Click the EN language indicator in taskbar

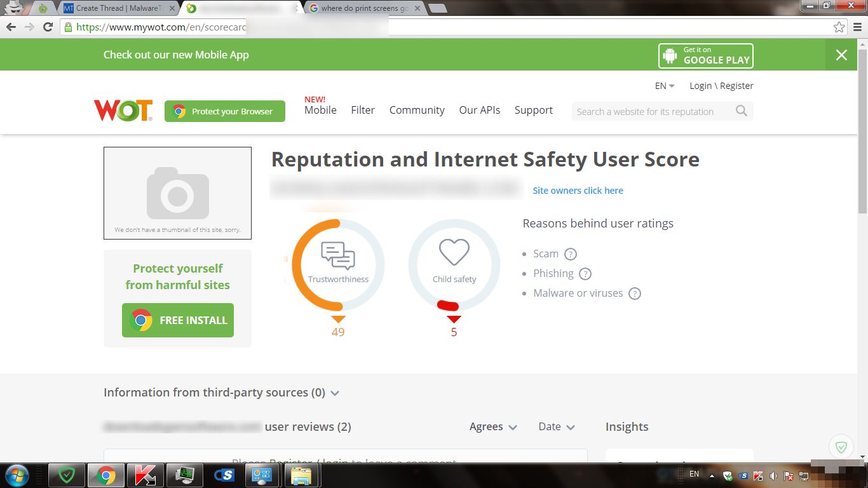pyautogui.click(x=694, y=474)
